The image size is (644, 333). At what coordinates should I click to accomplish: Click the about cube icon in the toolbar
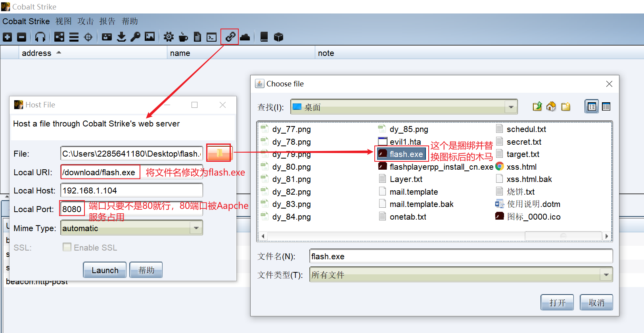278,37
